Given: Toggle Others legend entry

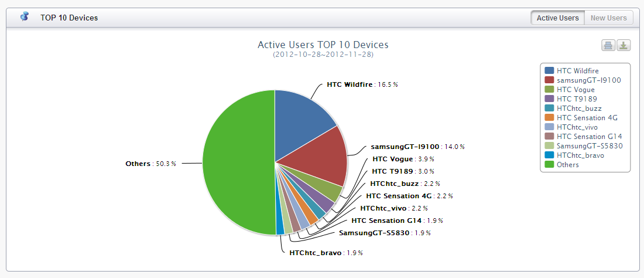Looking at the screenshot, I should [561, 164].
